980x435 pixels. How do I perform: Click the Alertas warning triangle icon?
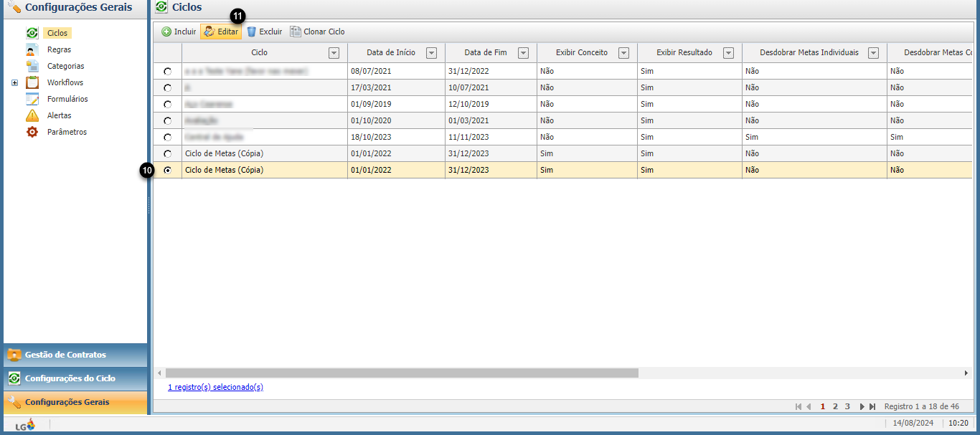click(32, 115)
